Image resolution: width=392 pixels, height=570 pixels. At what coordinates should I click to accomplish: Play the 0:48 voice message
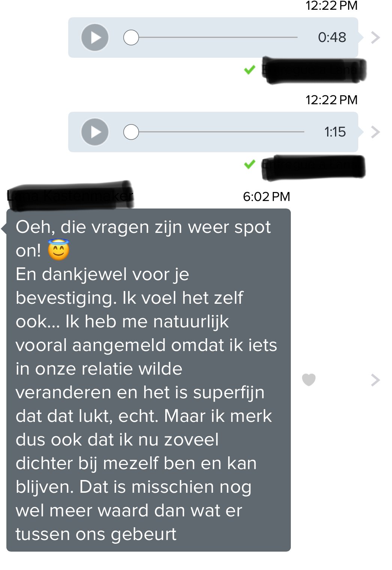[x=95, y=37]
